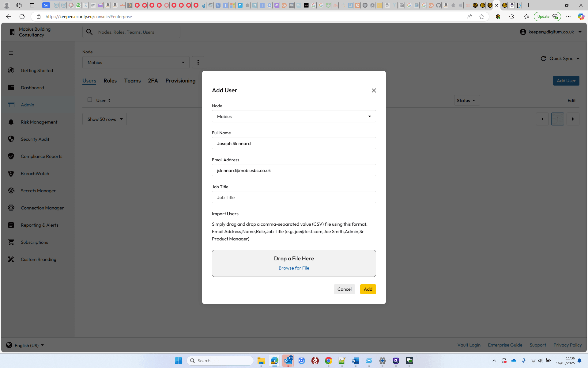This screenshot has width=588, height=368.
Task: Open Subscriptions cart icon
Action: tap(11, 242)
